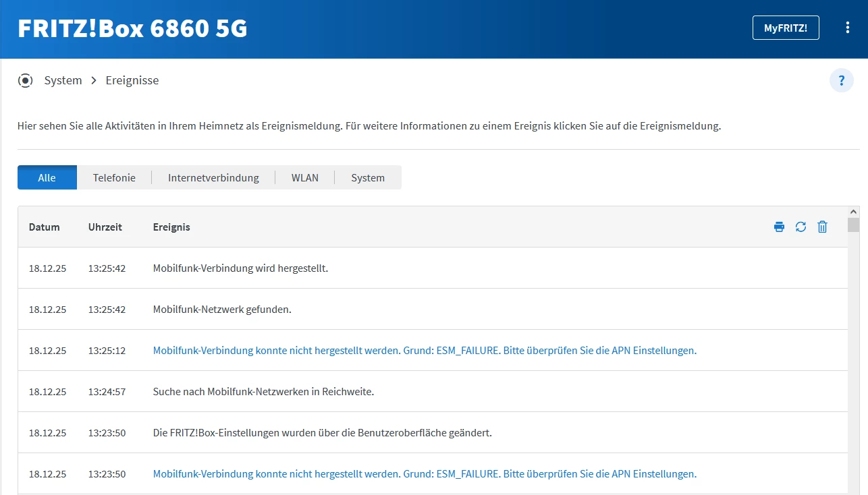Filter events by WLAN tab

(x=304, y=178)
